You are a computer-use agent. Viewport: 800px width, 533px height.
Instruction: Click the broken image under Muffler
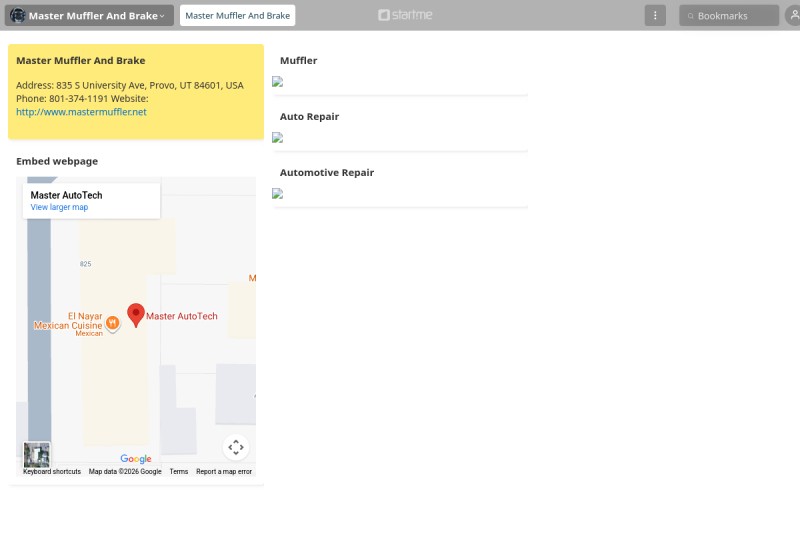(278, 82)
